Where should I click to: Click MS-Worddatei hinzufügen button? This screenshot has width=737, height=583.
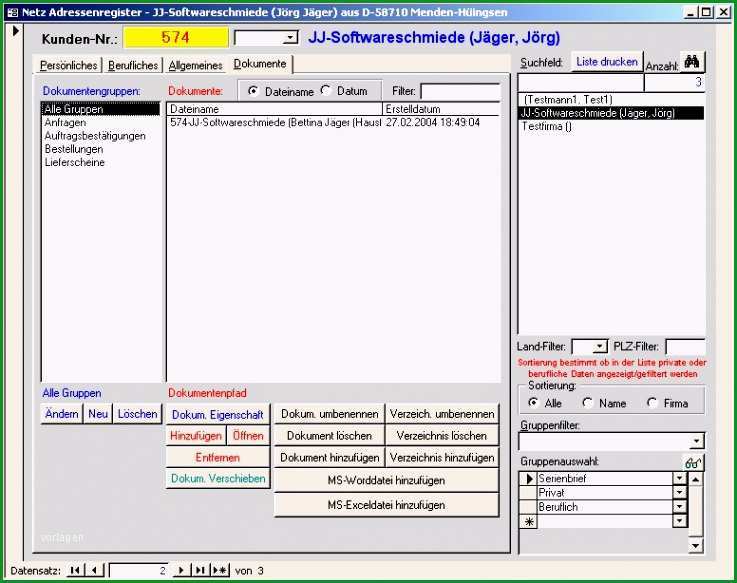(x=386, y=481)
